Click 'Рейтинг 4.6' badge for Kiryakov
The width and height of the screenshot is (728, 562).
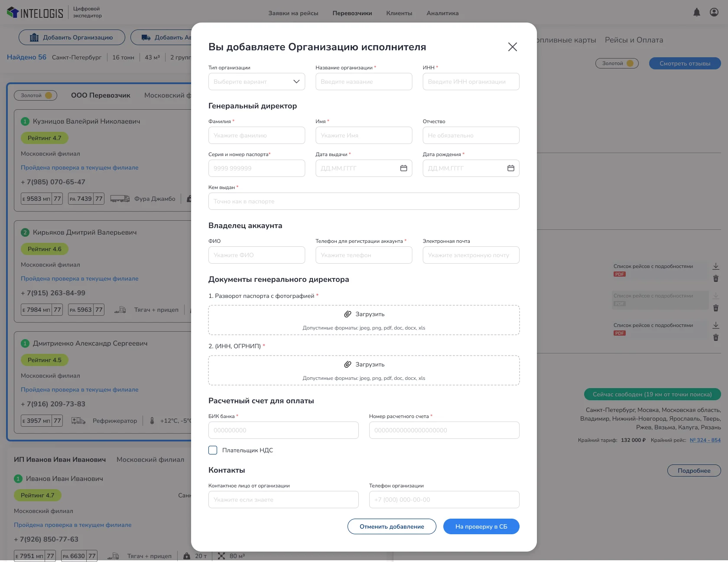point(45,249)
